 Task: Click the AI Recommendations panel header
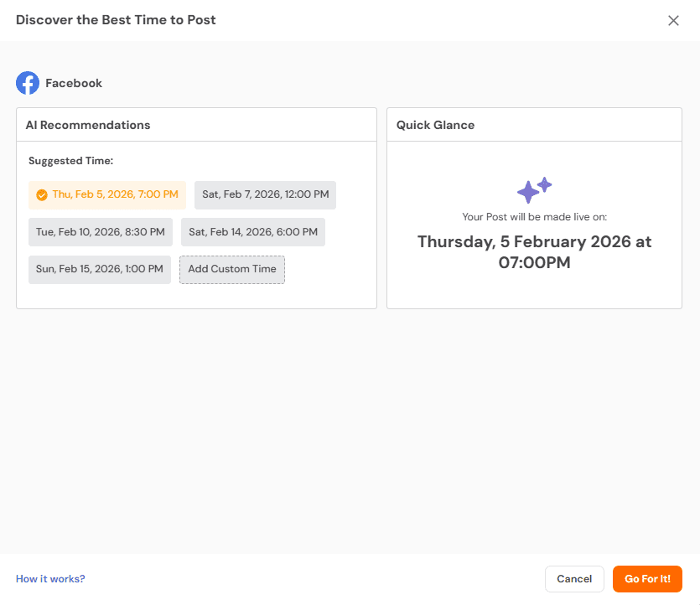pyautogui.click(x=87, y=124)
